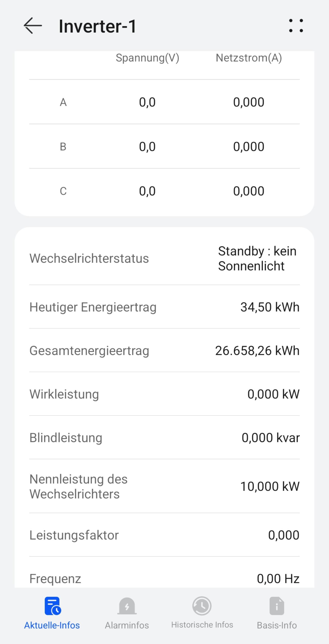Tap the Wirkleistung value 0,000 kW
The height and width of the screenshot is (644, 329).
(x=273, y=394)
